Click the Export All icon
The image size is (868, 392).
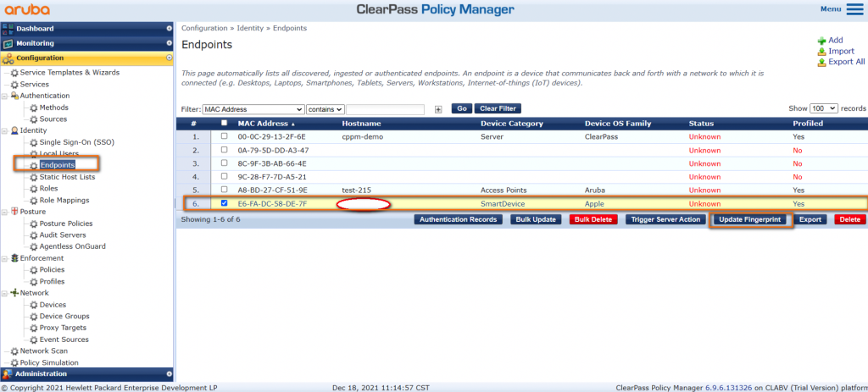click(822, 62)
